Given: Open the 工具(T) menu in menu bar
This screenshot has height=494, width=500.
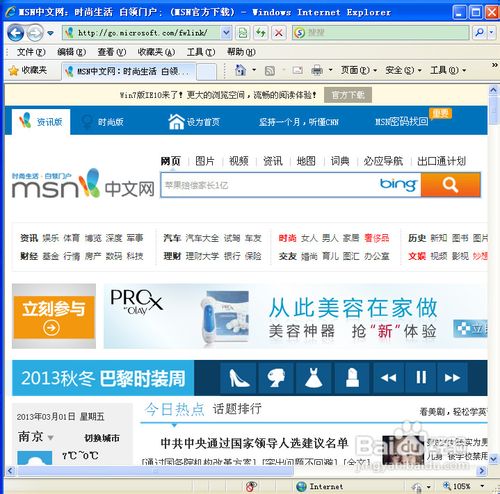Looking at the screenshot, I should [201, 52].
